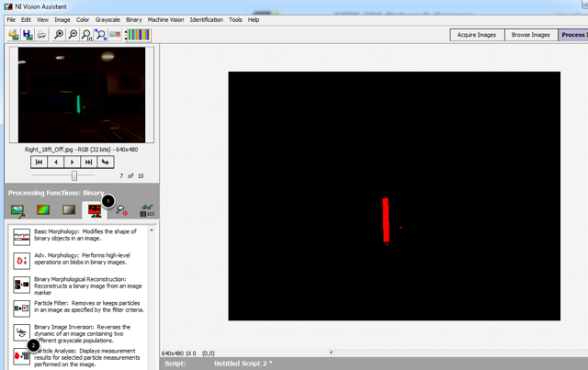
Task: Go to next image button
Action: tap(72, 163)
